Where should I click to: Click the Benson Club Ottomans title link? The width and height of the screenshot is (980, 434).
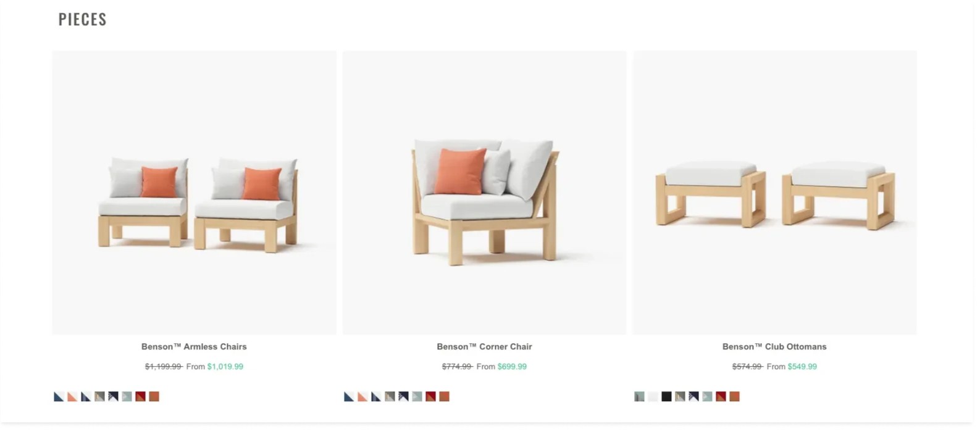pyautogui.click(x=774, y=347)
